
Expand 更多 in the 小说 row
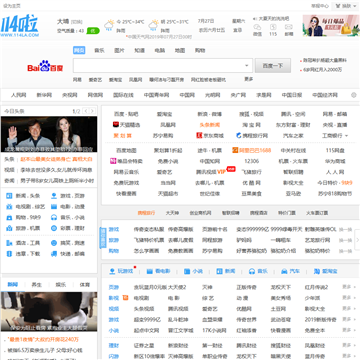pos(348,330)
